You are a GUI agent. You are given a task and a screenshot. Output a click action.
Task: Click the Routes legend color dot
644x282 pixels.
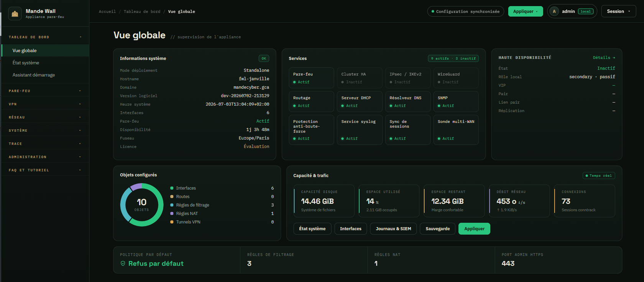[x=172, y=196]
